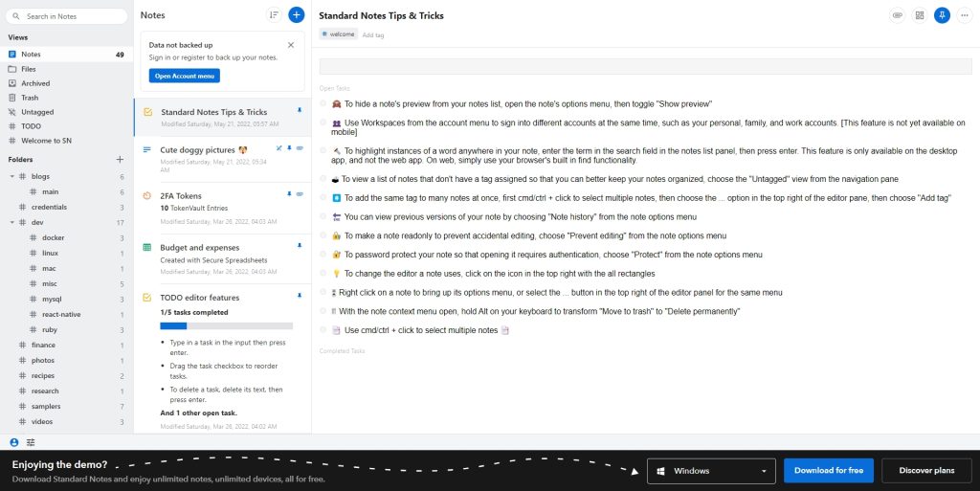Open the Archived view

pos(66,83)
